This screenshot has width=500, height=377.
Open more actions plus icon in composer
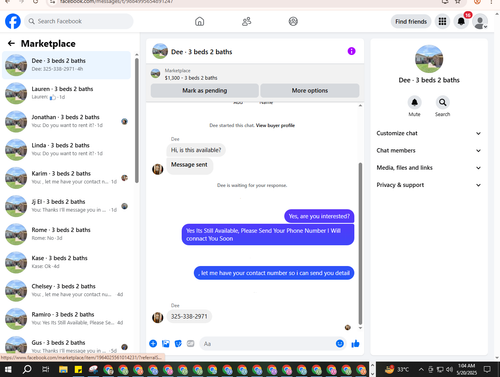tap(153, 344)
